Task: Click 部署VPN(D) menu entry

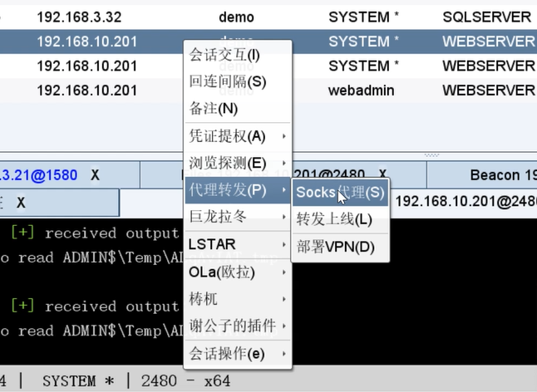Action: point(336,247)
